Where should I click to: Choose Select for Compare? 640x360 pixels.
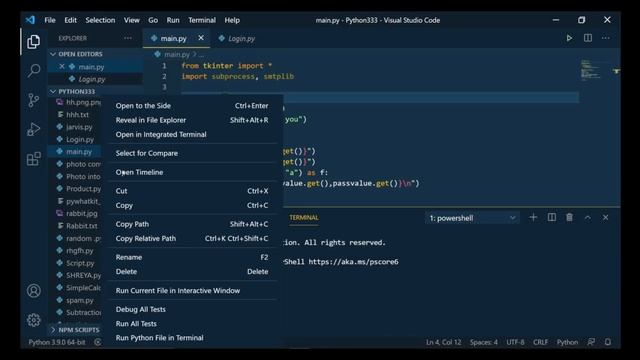(192, 153)
